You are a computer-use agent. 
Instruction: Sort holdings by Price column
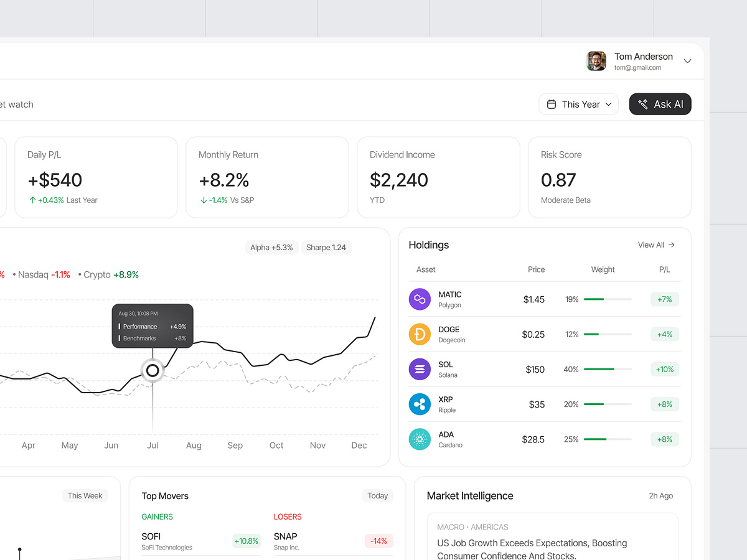coord(536,269)
